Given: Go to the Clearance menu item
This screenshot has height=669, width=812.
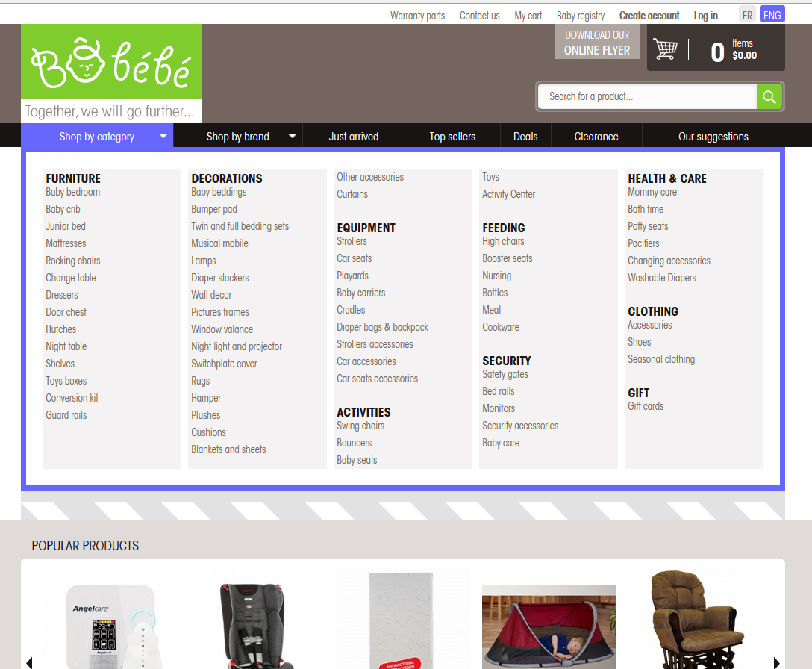Looking at the screenshot, I should 596,137.
